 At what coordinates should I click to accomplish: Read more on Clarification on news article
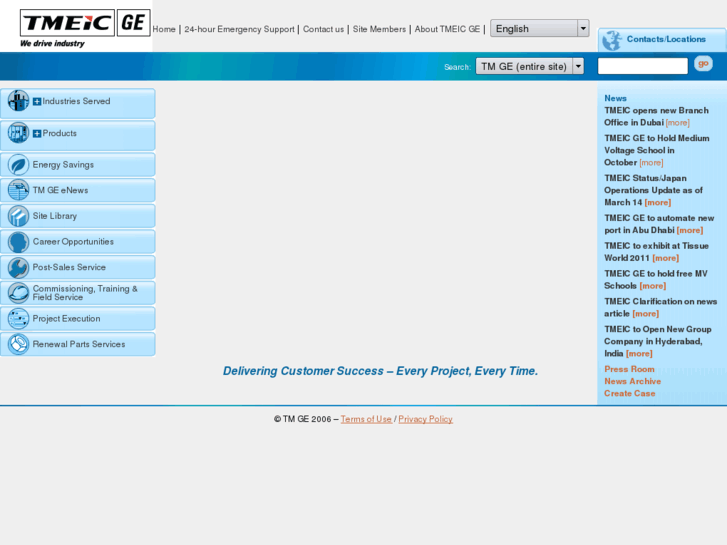645,314
